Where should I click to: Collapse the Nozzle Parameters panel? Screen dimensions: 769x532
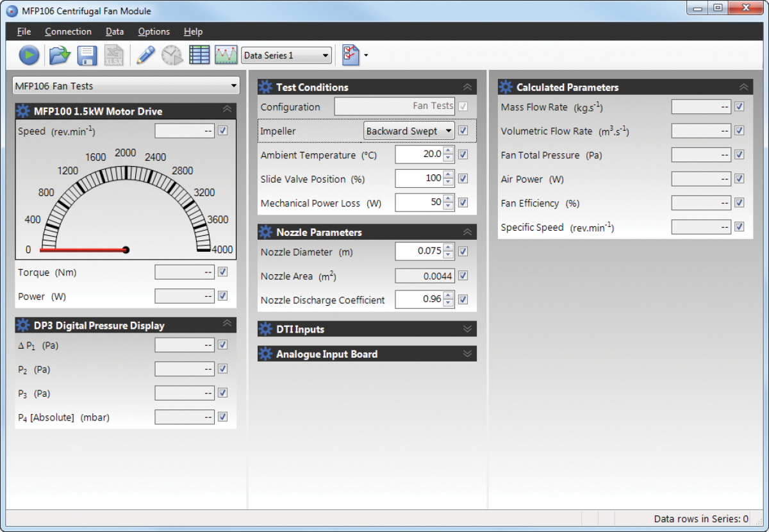(x=467, y=232)
